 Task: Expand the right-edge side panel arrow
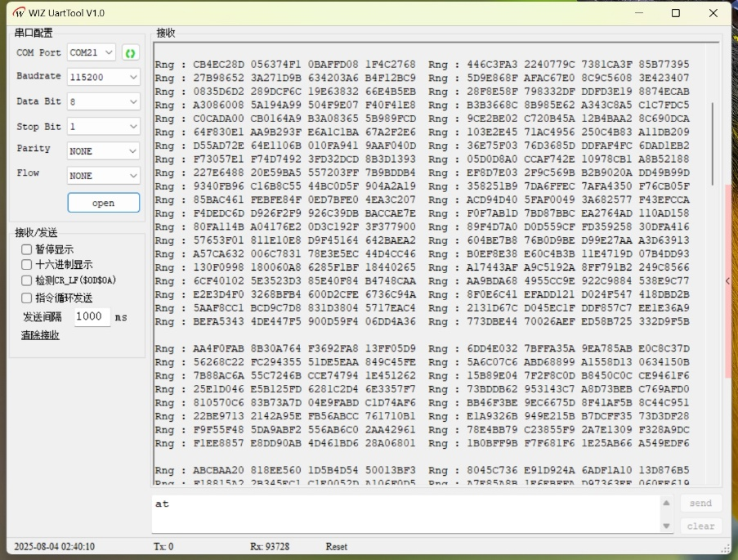(727, 280)
